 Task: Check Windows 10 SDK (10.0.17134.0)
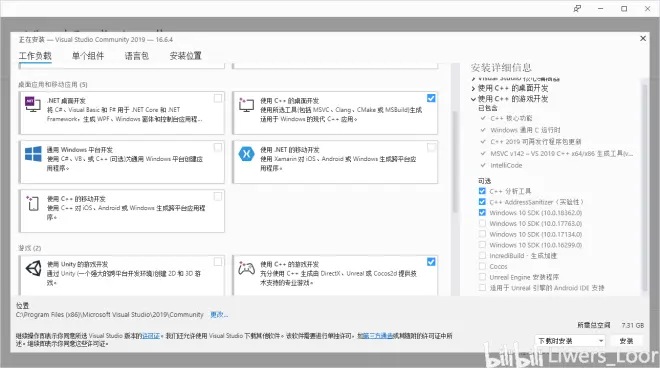pyautogui.click(x=482, y=234)
